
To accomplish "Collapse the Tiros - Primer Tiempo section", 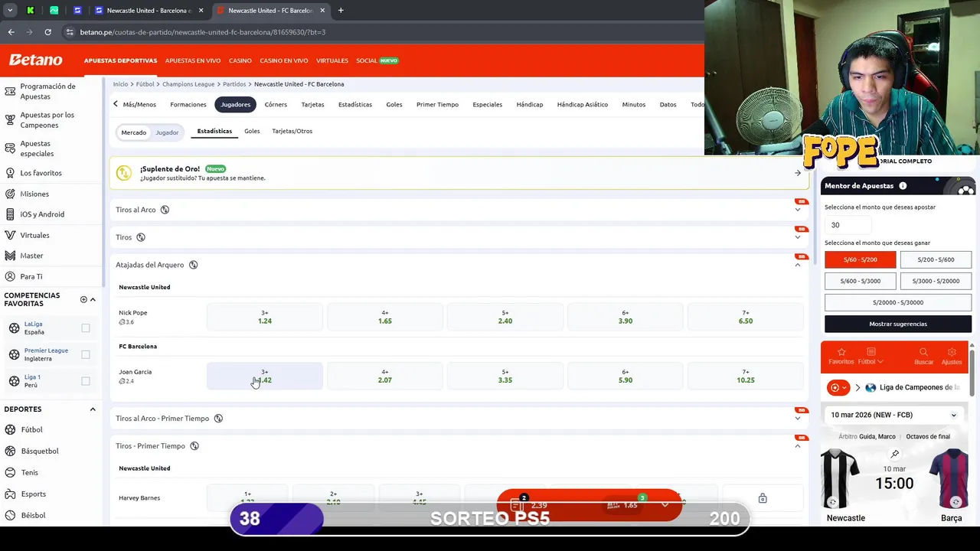I will [798, 446].
